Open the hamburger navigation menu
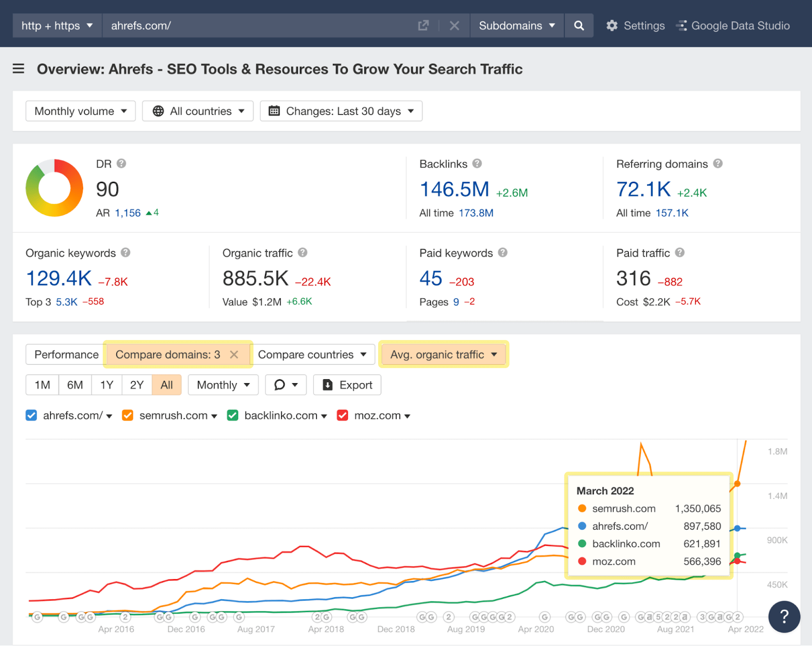Viewport: 812px width, 646px height. [18, 69]
